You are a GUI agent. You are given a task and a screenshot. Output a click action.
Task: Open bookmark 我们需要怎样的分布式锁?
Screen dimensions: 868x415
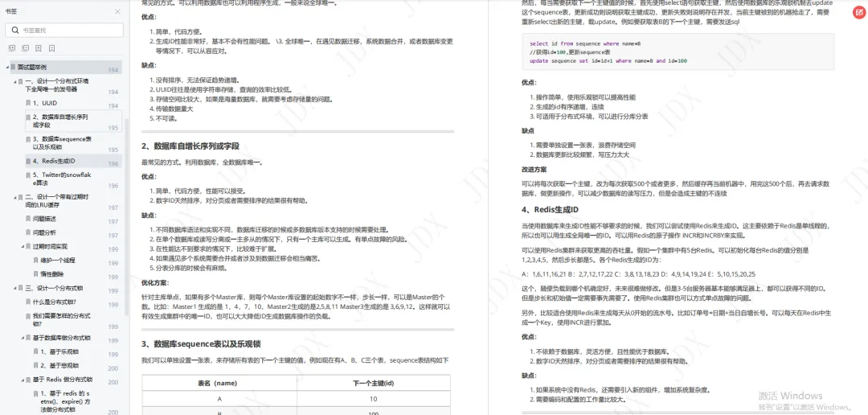61,320
